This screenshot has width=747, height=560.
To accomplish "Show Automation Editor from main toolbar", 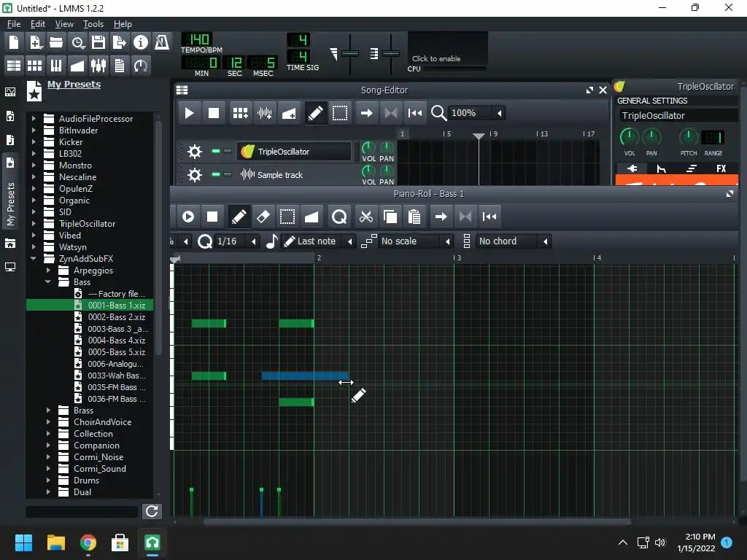I will (77, 65).
